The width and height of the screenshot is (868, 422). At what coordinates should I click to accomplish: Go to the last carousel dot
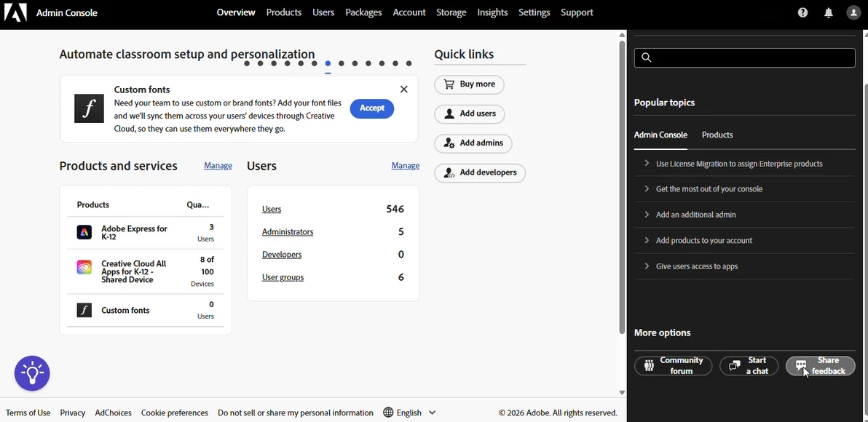[409, 63]
